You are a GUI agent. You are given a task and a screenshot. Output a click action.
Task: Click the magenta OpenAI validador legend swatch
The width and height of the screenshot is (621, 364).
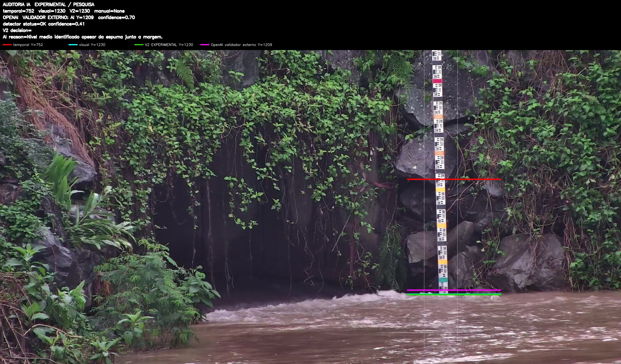click(205, 45)
